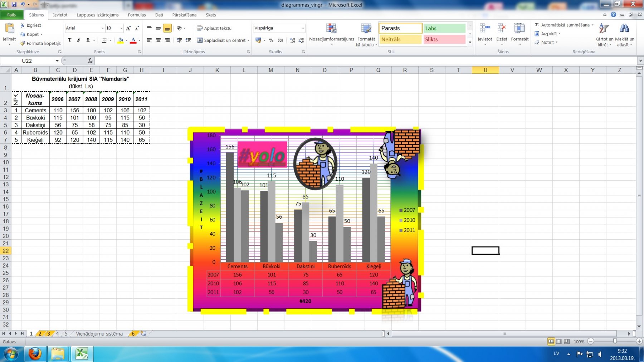Apply 000 comma style format
This screenshot has width=644, height=362.
(x=280, y=40)
